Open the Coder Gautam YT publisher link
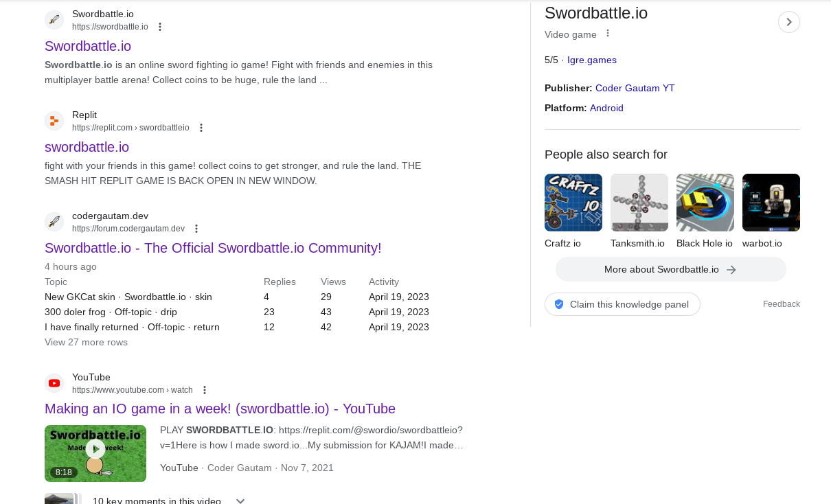The width and height of the screenshot is (831, 504). tap(635, 88)
